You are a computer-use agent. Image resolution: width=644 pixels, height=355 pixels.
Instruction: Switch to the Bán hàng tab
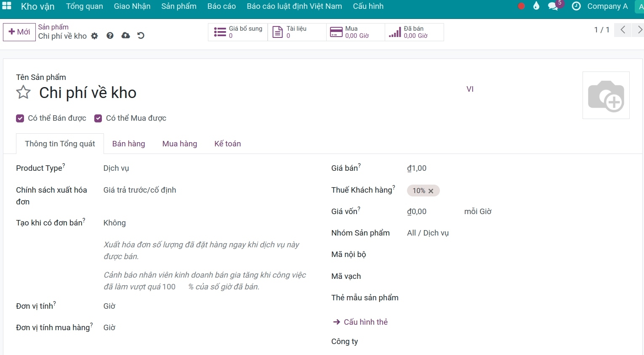click(x=129, y=144)
